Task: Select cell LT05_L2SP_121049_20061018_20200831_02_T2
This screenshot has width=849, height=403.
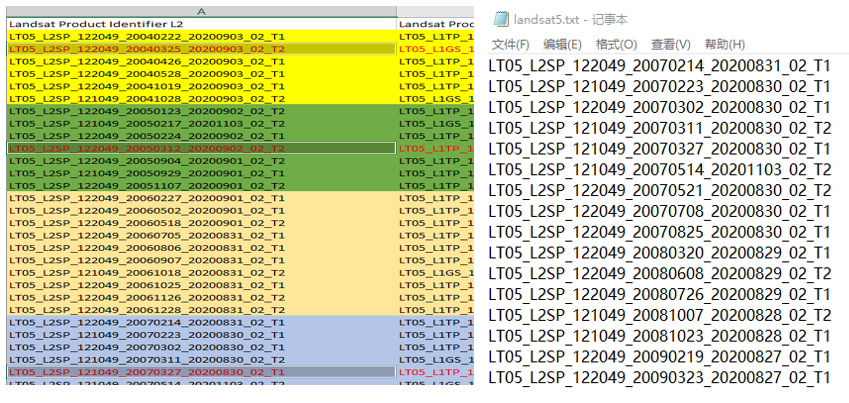Action: tap(201, 273)
